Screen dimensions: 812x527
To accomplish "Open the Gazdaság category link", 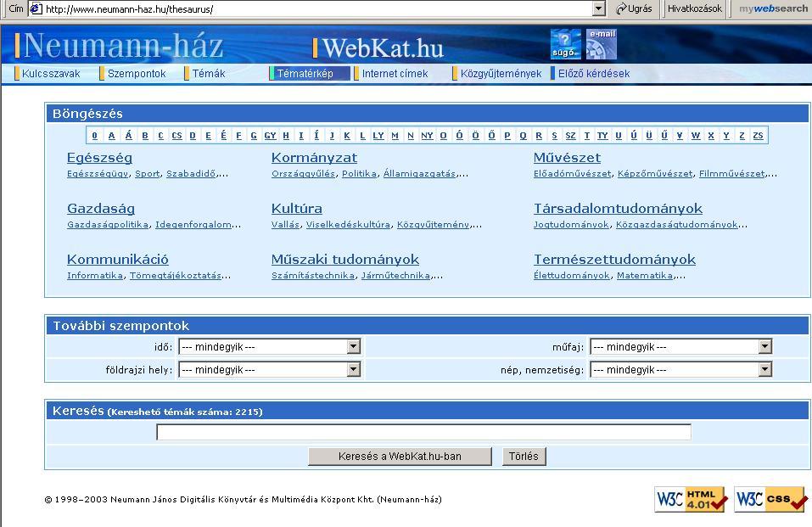I will click(x=101, y=208).
